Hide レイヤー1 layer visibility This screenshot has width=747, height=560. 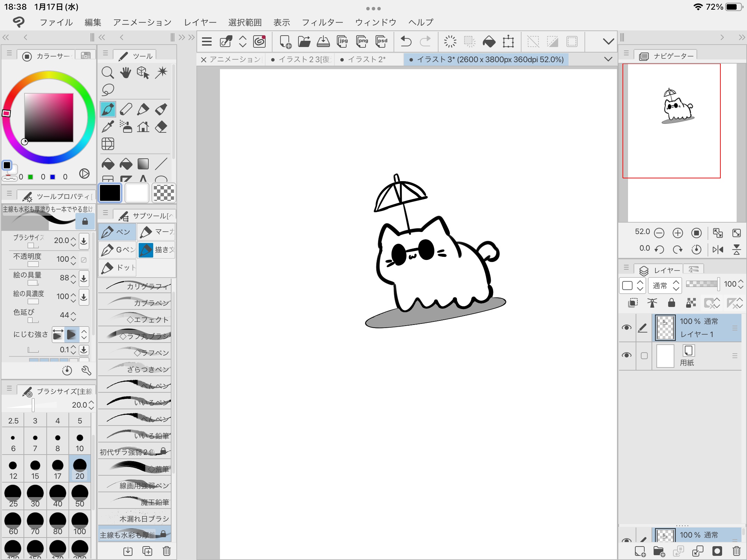(x=626, y=327)
